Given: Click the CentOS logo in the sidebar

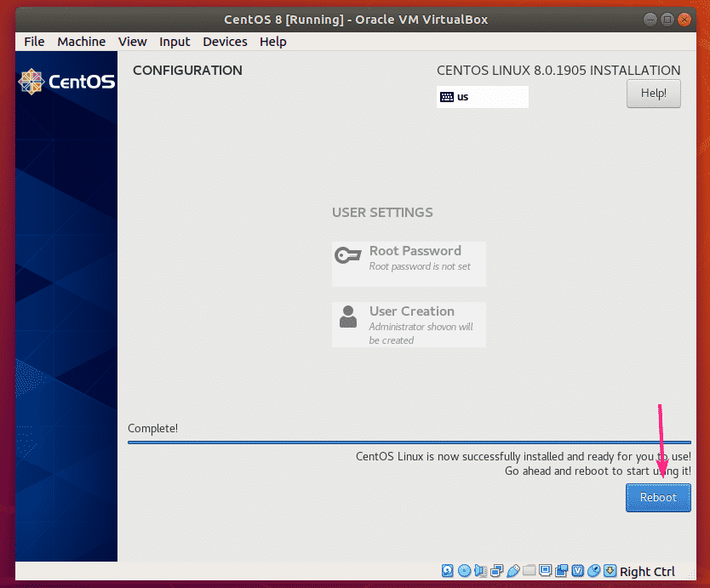Looking at the screenshot, I should [66, 82].
